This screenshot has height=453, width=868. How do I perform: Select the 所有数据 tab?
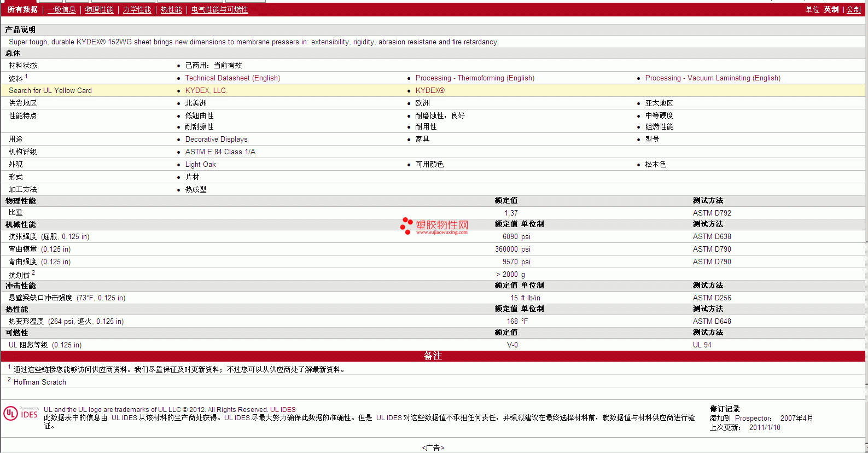(22, 10)
